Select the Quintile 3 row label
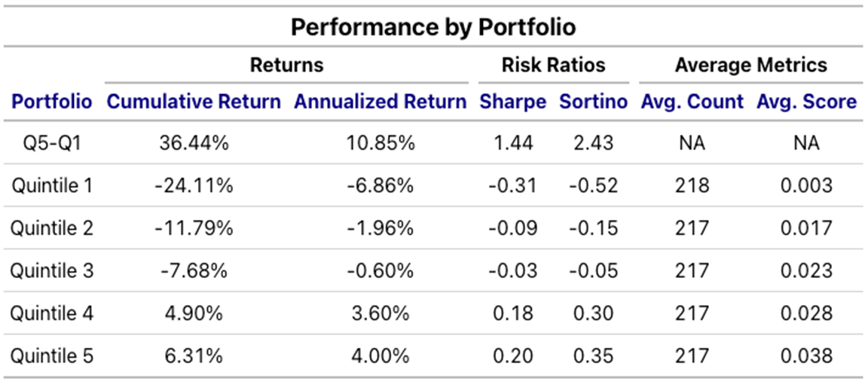 pos(52,270)
